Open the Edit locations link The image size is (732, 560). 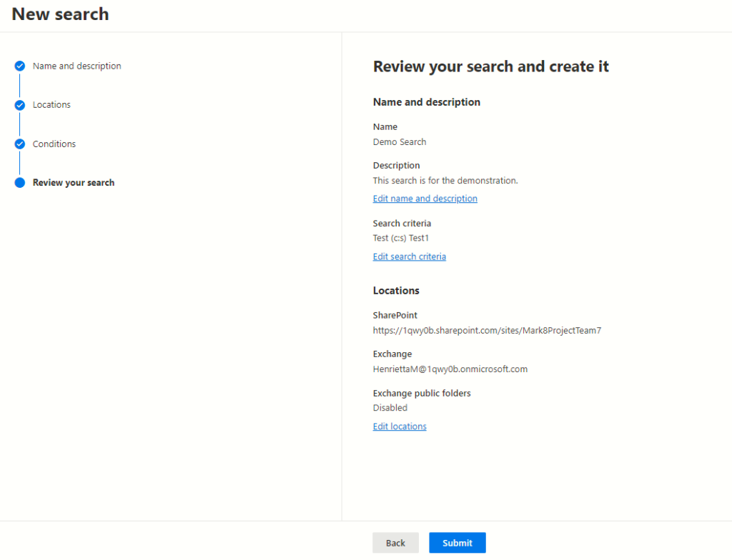click(x=399, y=426)
